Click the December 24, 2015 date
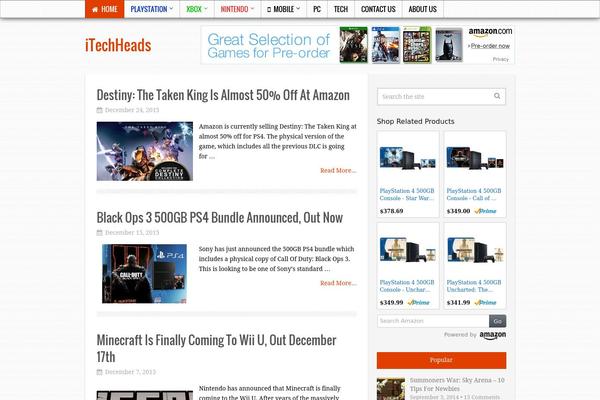Screen dimensions: 600x400 [x=132, y=110]
